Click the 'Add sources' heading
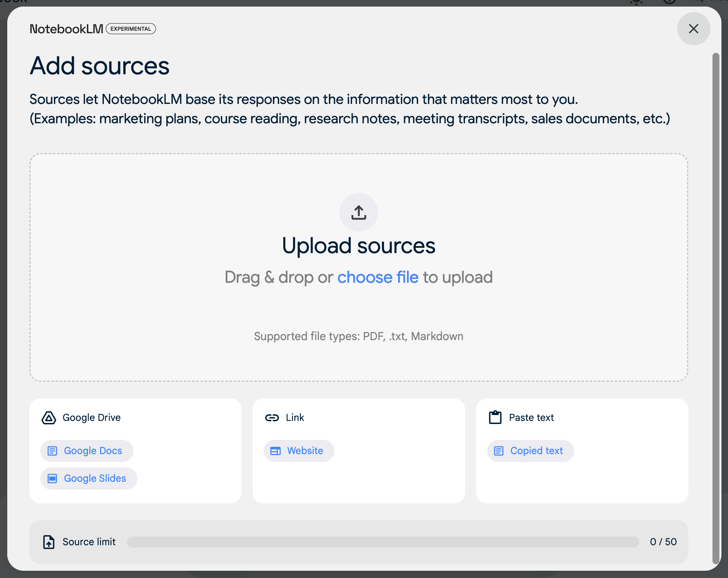The image size is (728, 578). pyautogui.click(x=99, y=66)
